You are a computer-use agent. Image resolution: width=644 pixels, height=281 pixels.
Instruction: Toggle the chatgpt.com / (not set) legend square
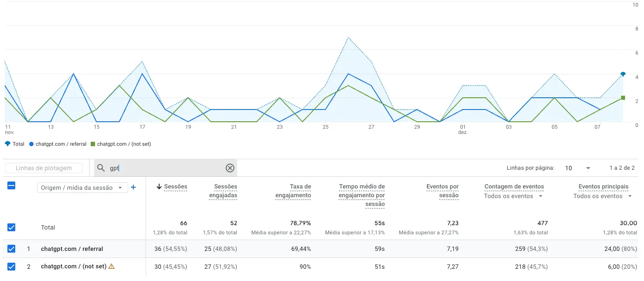click(x=92, y=144)
